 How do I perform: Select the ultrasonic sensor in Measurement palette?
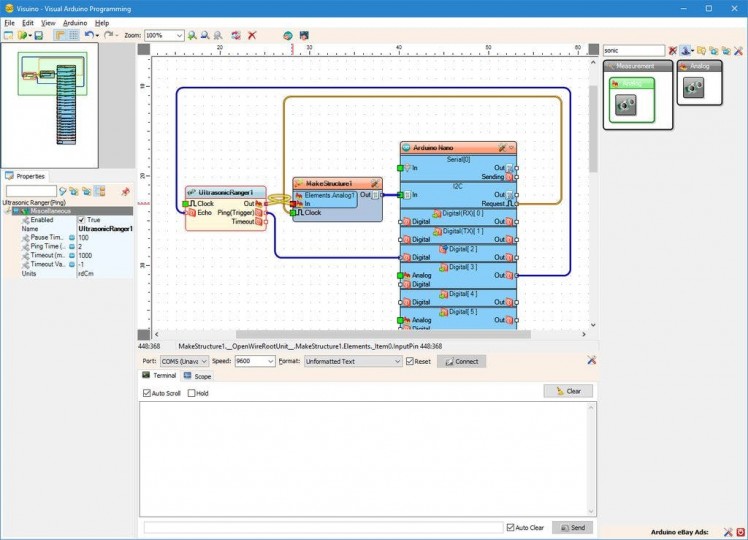pyautogui.click(x=627, y=103)
